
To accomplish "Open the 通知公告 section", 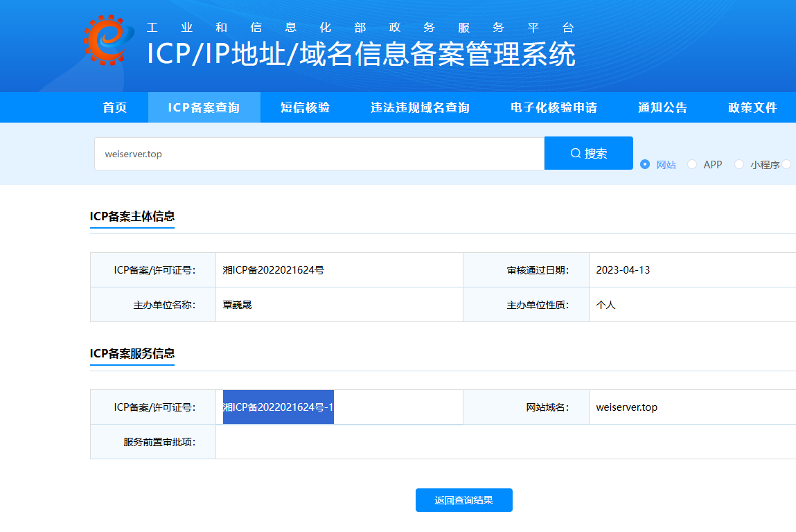I will (662, 107).
